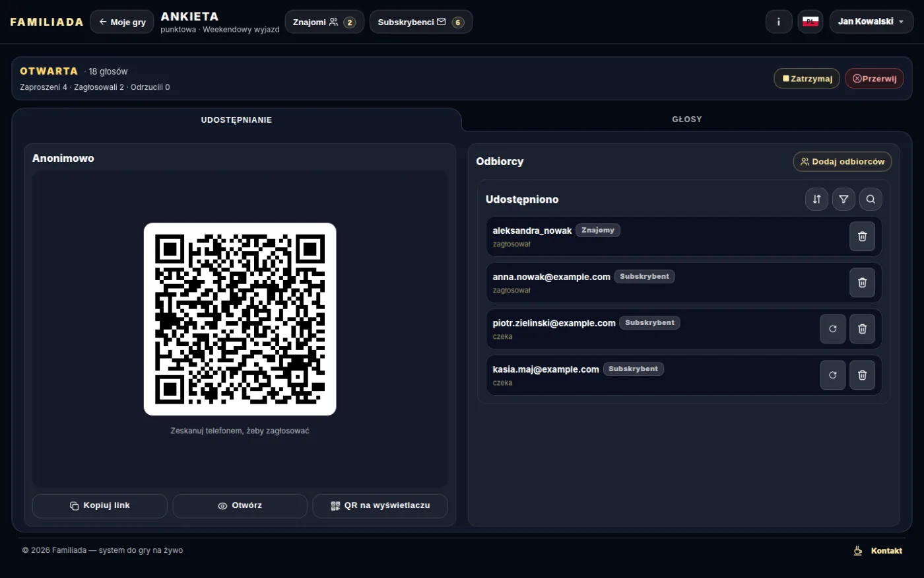
Task: Switch language via Polish flag
Action: point(810,22)
